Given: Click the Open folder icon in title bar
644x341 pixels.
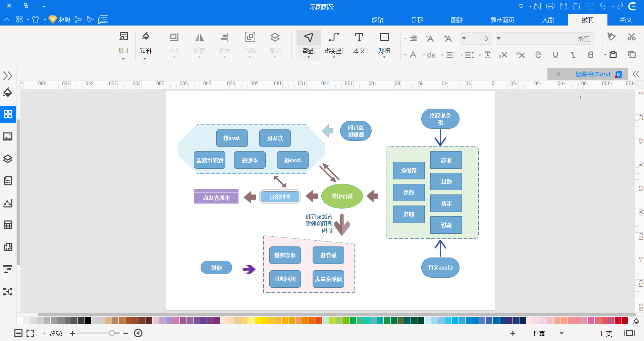Looking at the screenshot, I should [577, 6].
